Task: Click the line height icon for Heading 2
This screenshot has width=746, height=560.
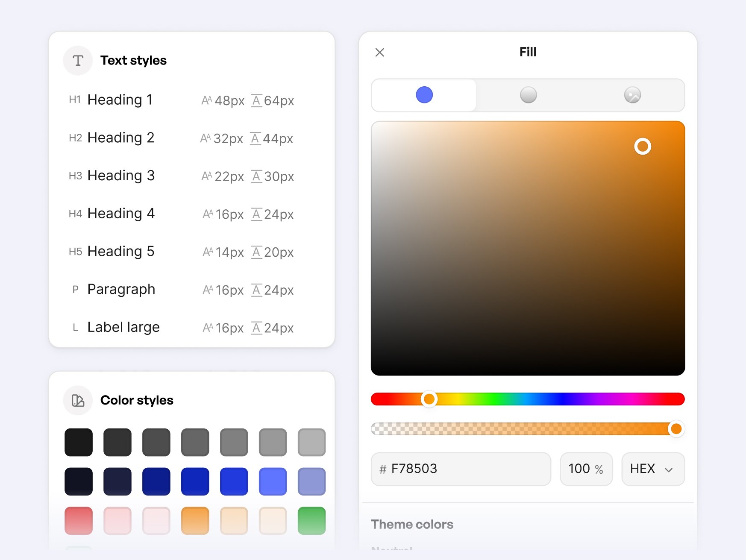Action: tap(255, 138)
